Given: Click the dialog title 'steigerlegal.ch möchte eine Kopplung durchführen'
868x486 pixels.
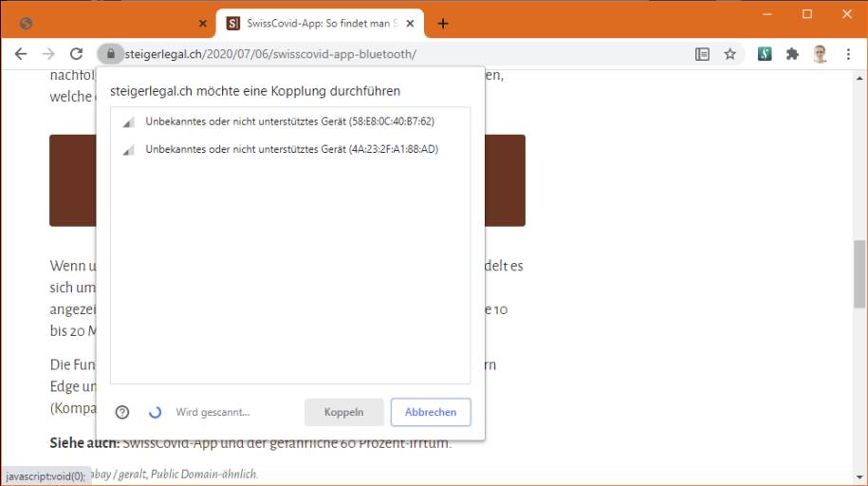Looking at the screenshot, I should point(255,91).
